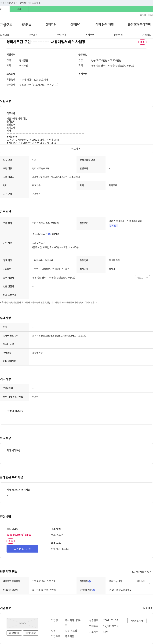Click the 협의가능 wage badge
Screen dimensions: 153x644
[x=113, y=226]
